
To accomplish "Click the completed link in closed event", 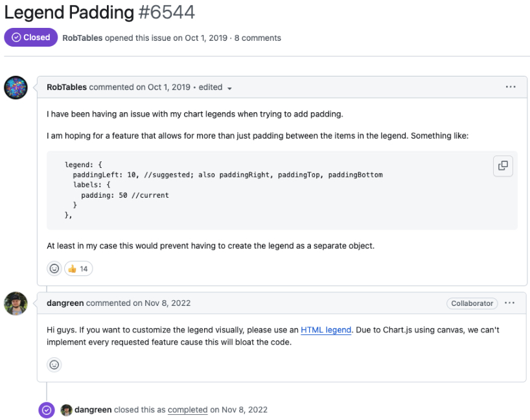I will [x=188, y=410].
